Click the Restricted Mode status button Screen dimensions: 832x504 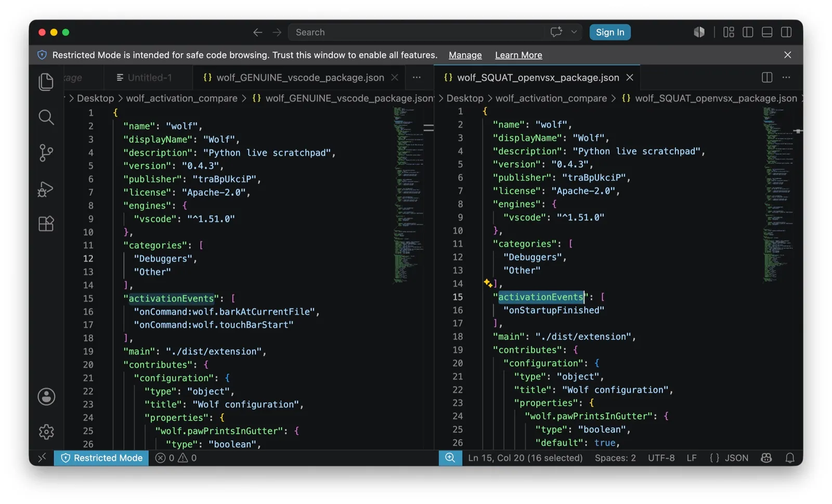[x=101, y=458]
